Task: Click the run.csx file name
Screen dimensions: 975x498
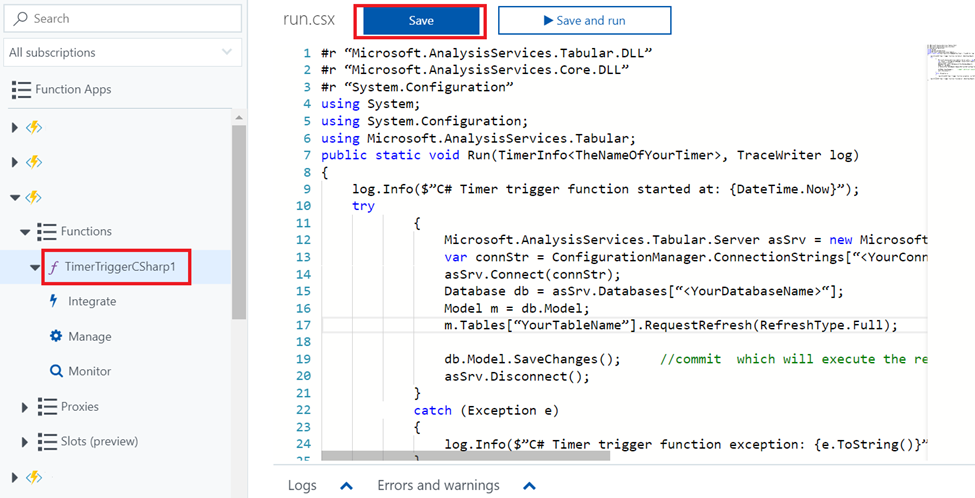Action: coord(308,20)
